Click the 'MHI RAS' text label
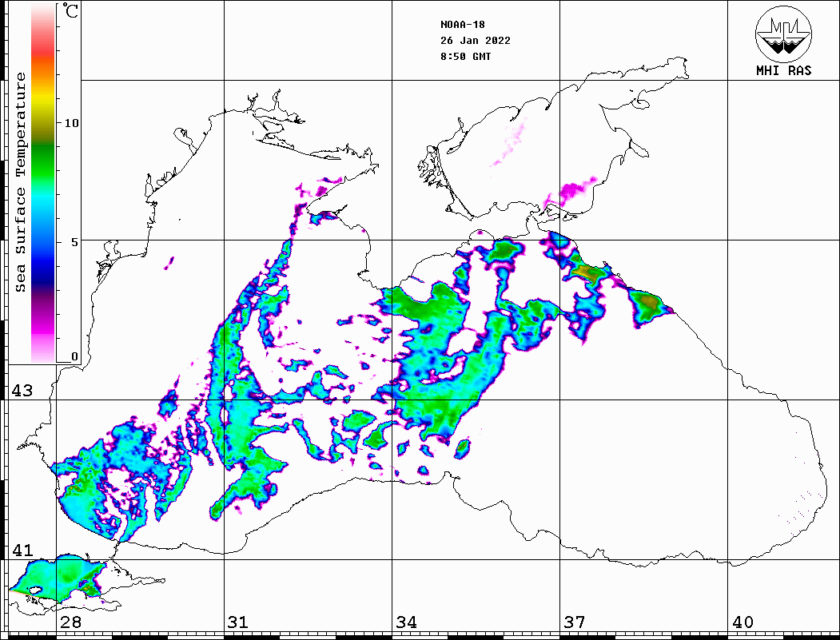The height and width of the screenshot is (640, 840). (783, 70)
